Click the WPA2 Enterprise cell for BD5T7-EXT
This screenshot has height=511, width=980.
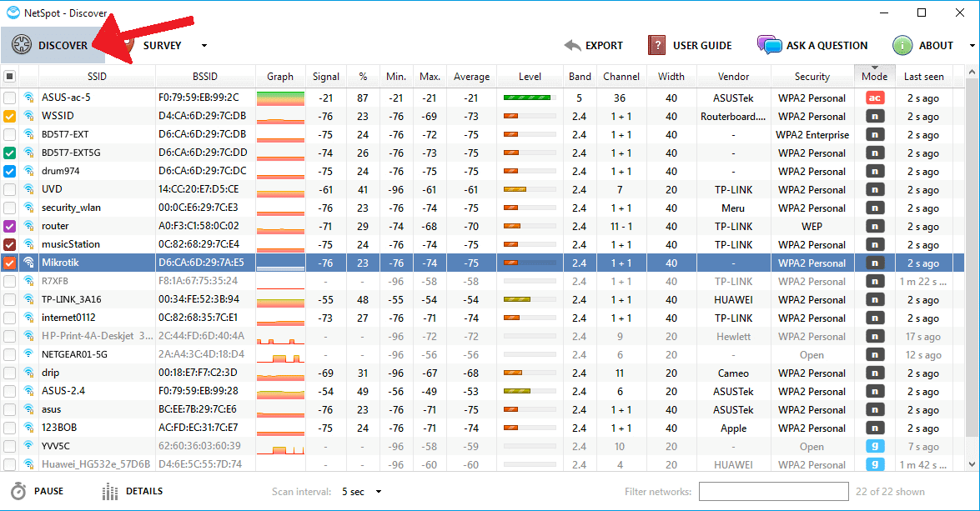tap(812, 134)
